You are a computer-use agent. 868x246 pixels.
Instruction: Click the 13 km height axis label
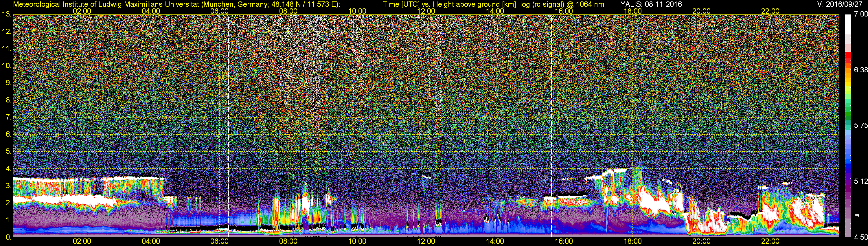coord(6,14)
